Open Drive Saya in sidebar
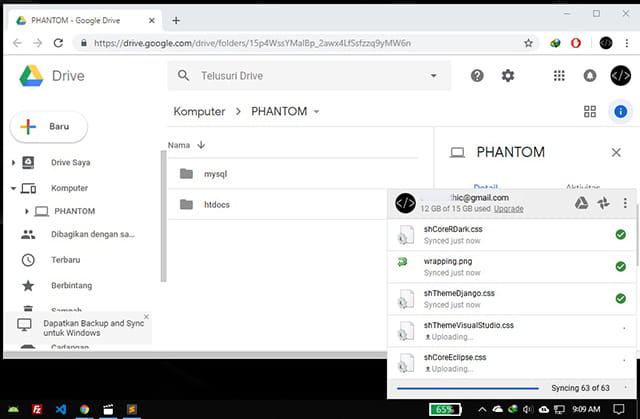The image size is (640, 419). click(x=71, y=163)
